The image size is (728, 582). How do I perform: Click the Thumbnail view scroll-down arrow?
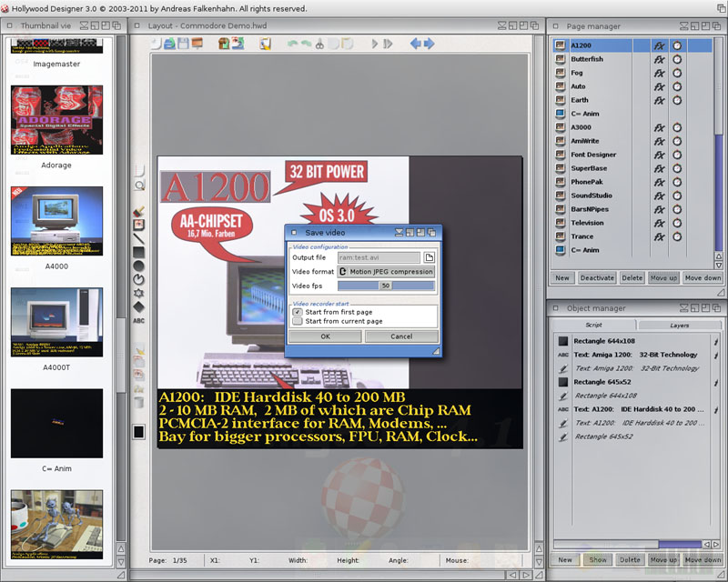121,562
